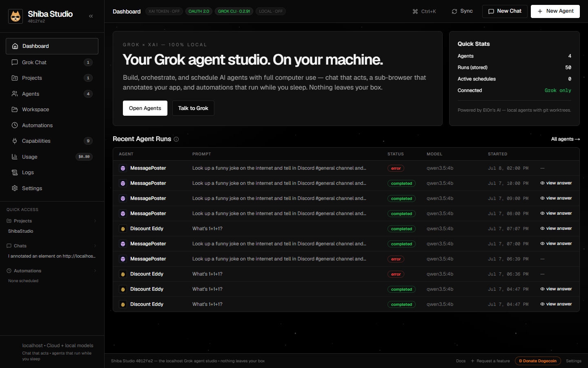
Task: Click the Grok only connected value
Action: pyautogui.click(x=558, y=90)
